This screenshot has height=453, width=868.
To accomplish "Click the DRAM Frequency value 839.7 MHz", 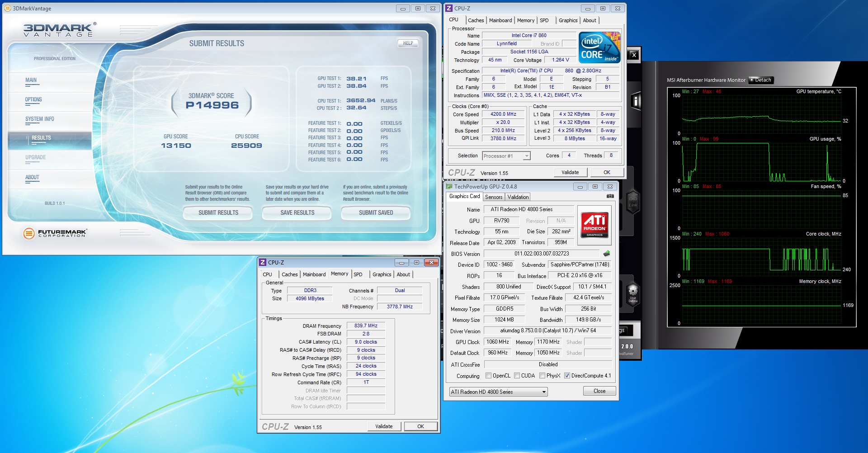I will point(366,326).
